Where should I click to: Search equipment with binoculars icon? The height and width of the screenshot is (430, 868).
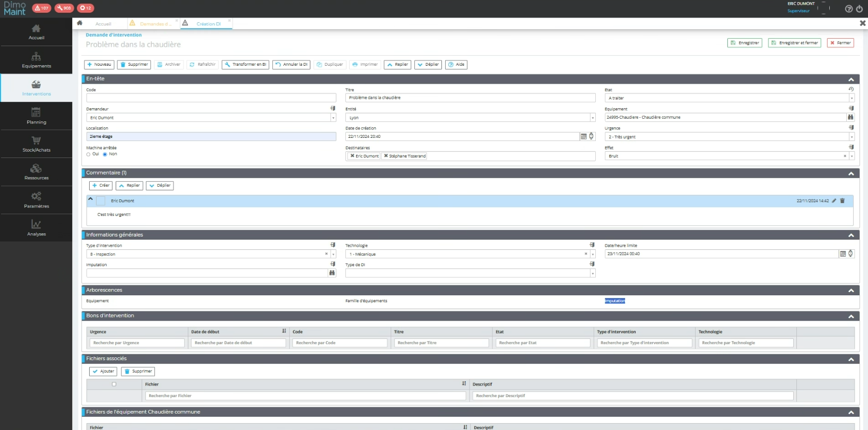850,117
